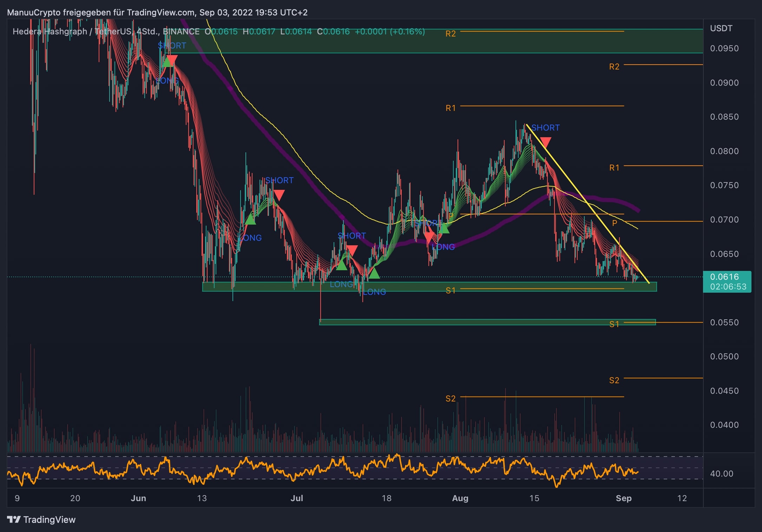Click the red triangle below the July SHORT label at 0.0675

pos(352,251)
